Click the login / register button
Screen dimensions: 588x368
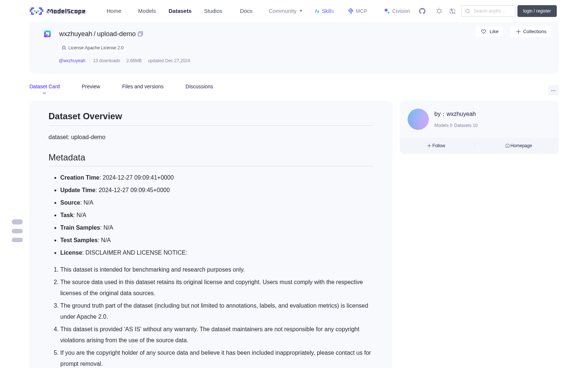pyautogui.click(x=537, y=11)
